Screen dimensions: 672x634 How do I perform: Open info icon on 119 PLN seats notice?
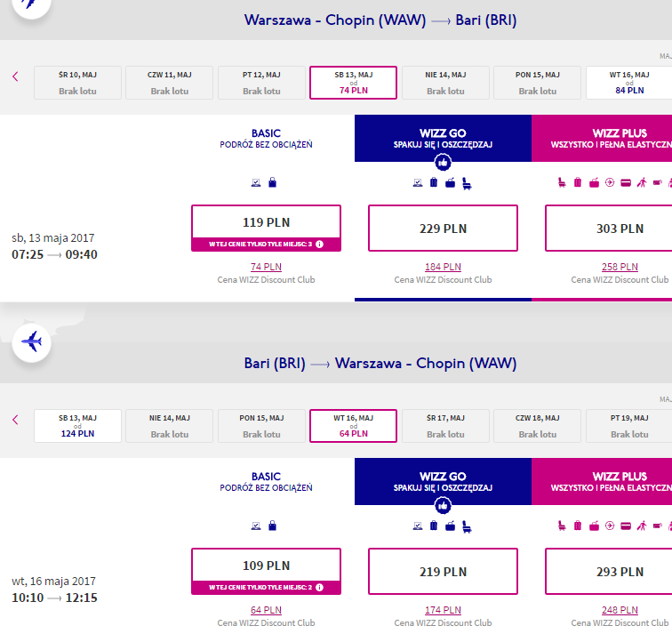click(x=320, y=245)
